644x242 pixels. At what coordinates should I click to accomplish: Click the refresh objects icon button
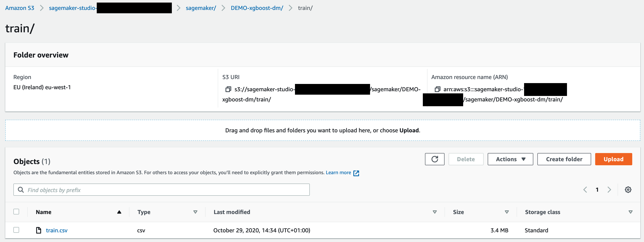[x=434, y=159]
